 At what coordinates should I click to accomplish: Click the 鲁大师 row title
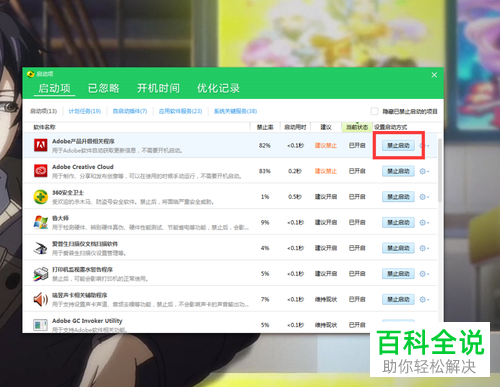(x=60, y=218)
